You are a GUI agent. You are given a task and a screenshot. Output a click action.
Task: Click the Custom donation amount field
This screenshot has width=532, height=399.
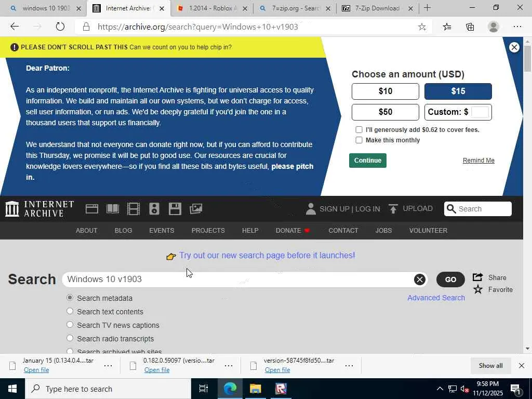(480, 112)
